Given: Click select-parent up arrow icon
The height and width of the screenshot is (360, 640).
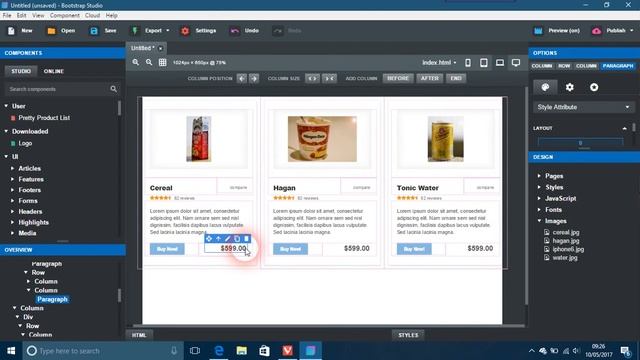Looking at the screenshot, I should coord(218,238).
